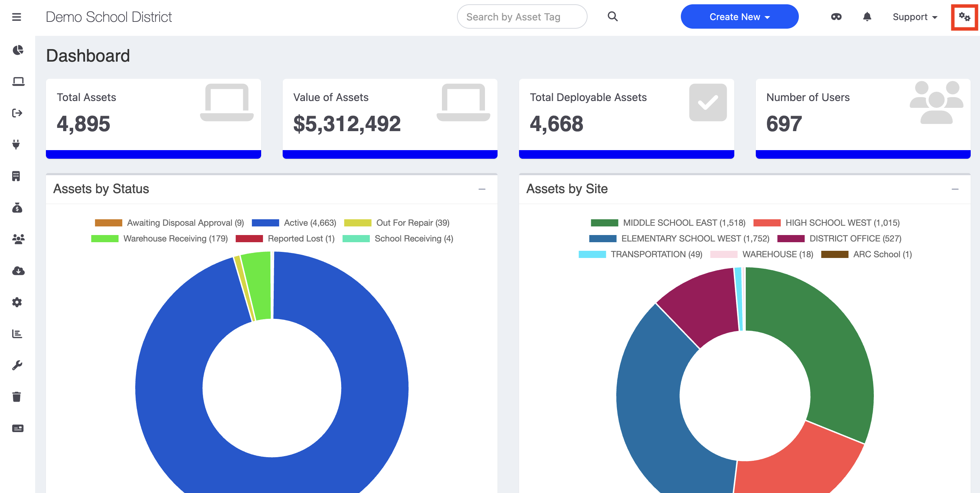Open admin settings gears icon
The width and height of the screenshot is (980, 493).
click(964, 17)
